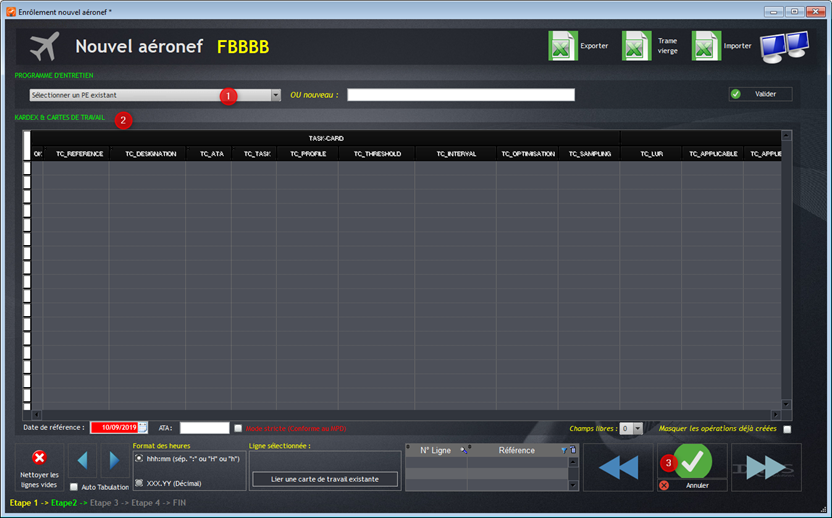Click the red X Nettoyer les lignes vides icon
The height and width of the screenshot is (518, 832).
[x=39, y=457]
